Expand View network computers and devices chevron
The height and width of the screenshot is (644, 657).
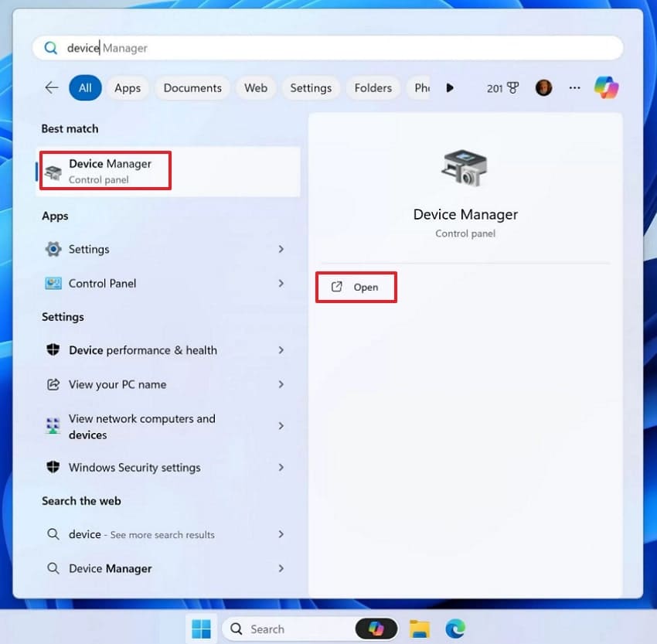pyautogui.click(x=281, y=426)
